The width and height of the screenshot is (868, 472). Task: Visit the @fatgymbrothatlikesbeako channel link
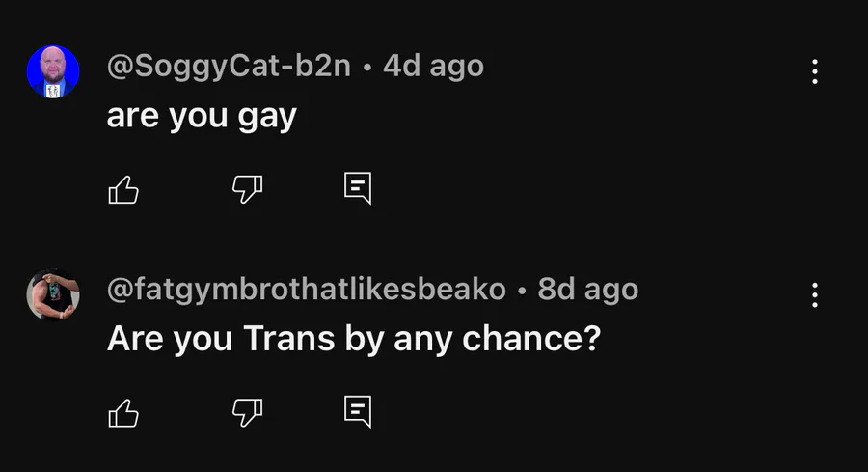tap(306, 290)
